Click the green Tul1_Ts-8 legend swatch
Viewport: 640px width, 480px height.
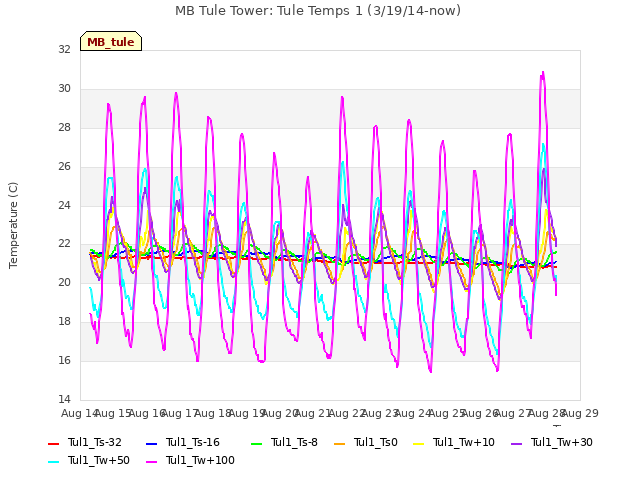pyautogui.click(x=256, y=443)
